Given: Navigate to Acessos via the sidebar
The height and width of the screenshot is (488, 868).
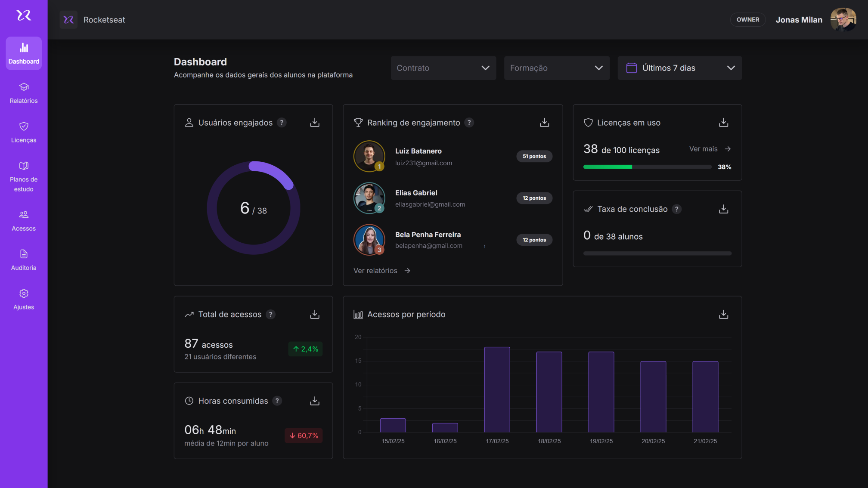Looking at the screenshot, I should pyautogui.click(x=24, y=220).
